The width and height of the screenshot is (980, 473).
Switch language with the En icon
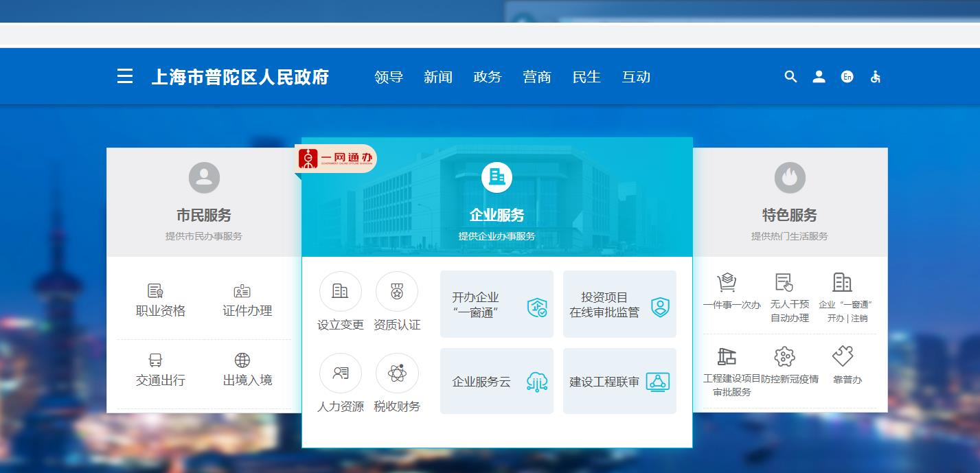click(847, 77)
